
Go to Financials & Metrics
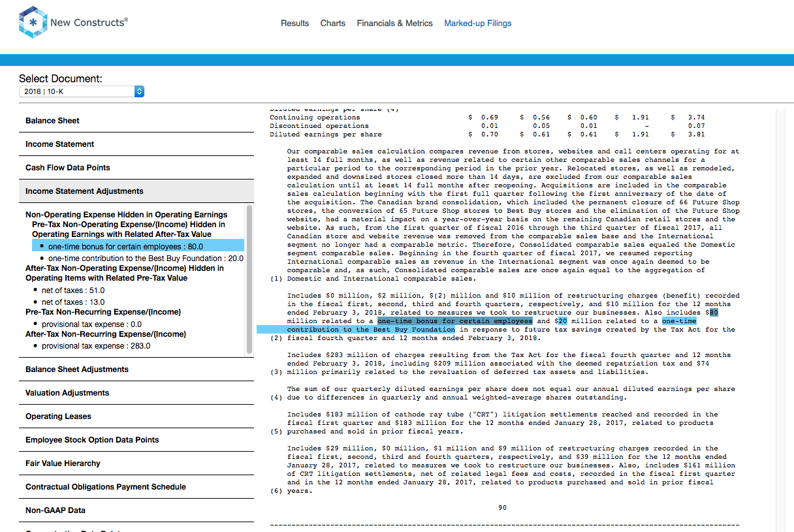394,23
